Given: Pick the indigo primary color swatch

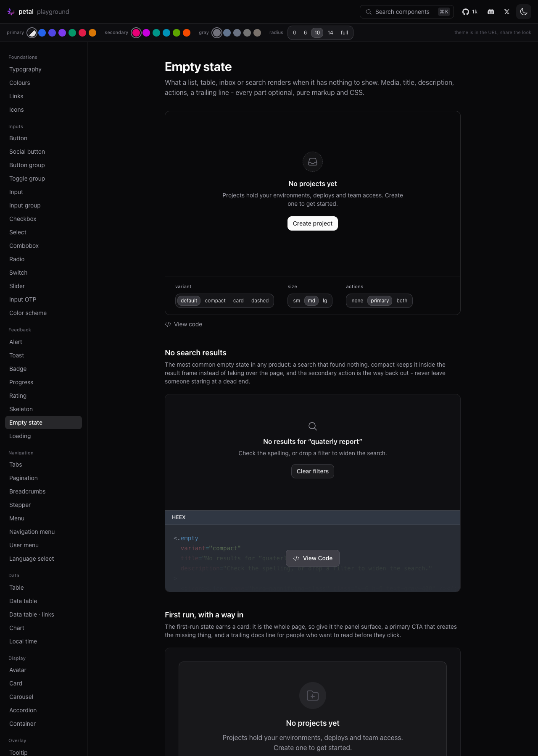Looking at the screenshot, I should (52, 33).
